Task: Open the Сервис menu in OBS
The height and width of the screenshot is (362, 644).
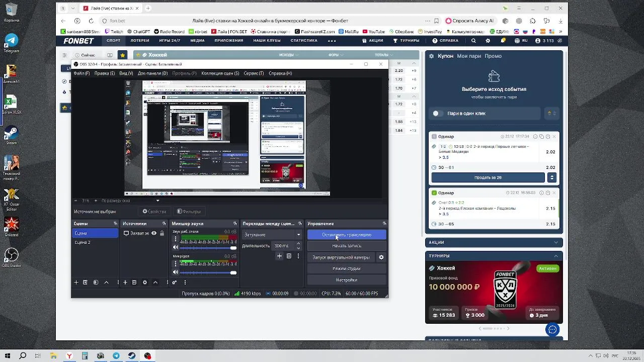Action: click(254, 73)
